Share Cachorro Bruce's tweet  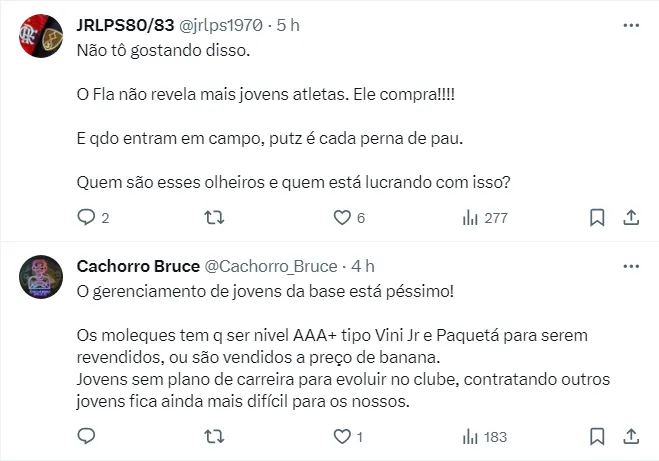click(x=631, y=436)
